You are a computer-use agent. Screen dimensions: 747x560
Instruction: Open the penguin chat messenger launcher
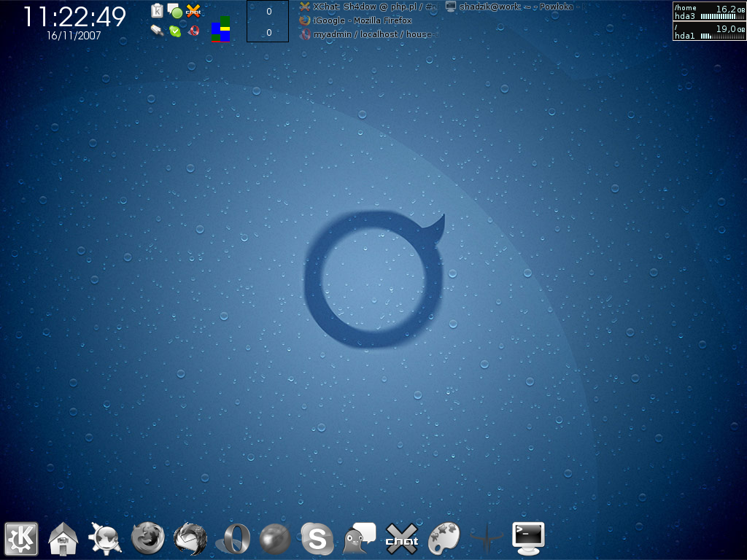coord(360,539)
